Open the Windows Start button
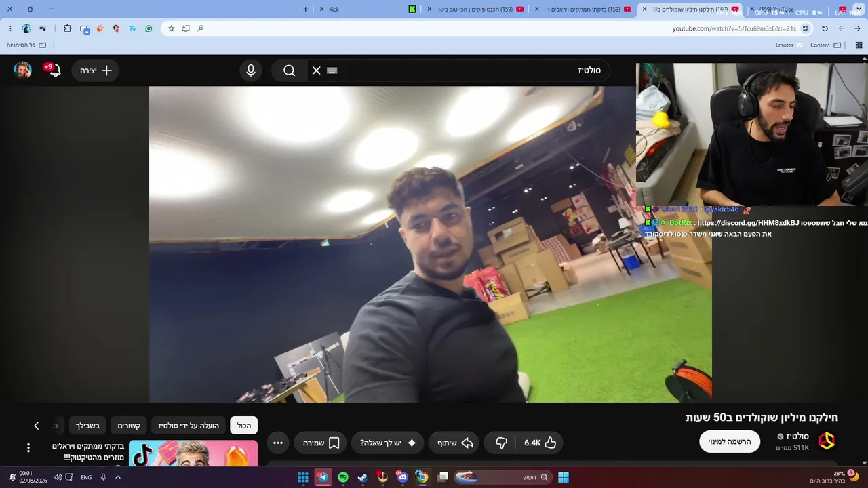Image resolution: width=868 pixels, height=488 pixels. [x=564, y=477]
